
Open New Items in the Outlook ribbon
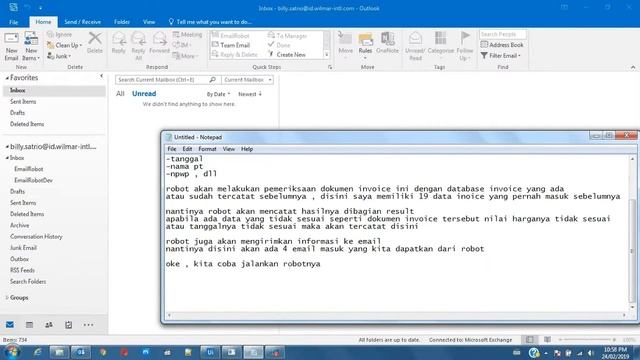(31, 46)
